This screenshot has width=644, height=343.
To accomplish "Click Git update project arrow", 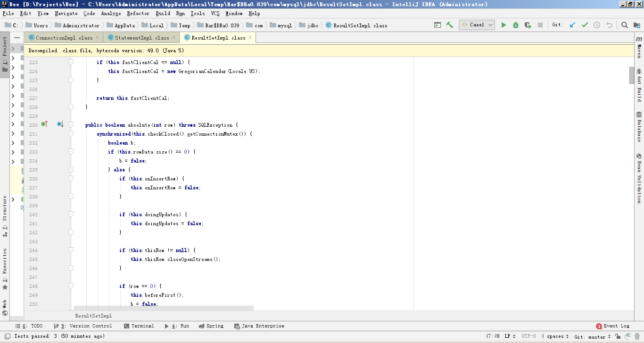I will pos(572,25).
